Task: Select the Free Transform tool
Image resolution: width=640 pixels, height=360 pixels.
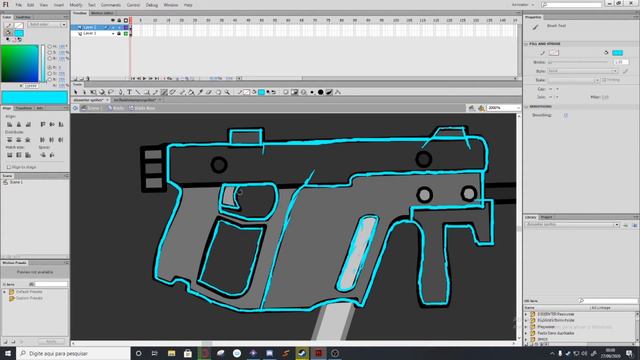Action: pyautogui.click(x=93, y=92)
